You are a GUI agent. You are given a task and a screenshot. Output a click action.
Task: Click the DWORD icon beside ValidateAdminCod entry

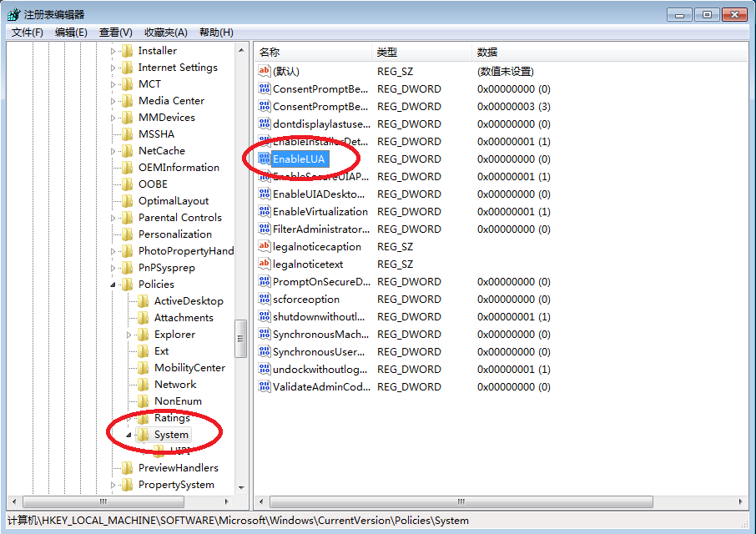(x=265, y=386)
